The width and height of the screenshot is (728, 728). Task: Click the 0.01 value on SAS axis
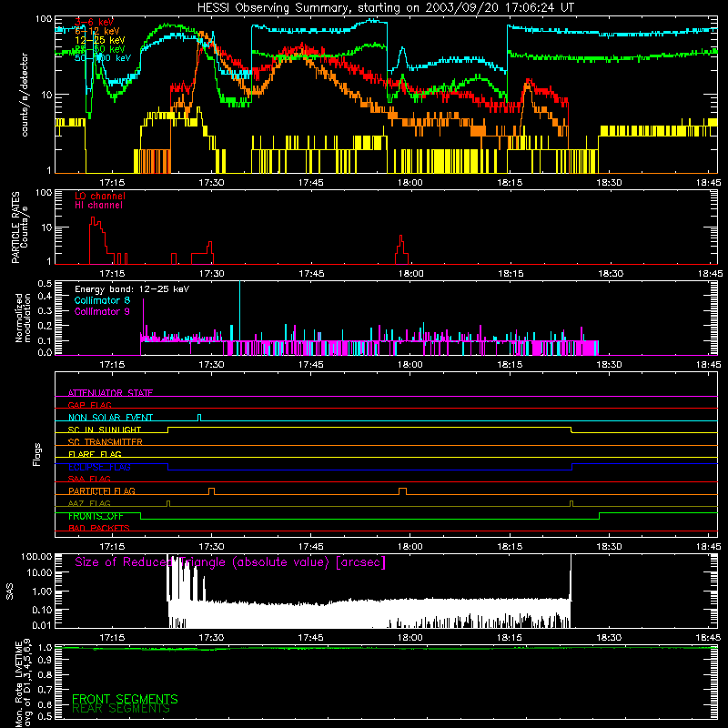(x=42, y=625)
